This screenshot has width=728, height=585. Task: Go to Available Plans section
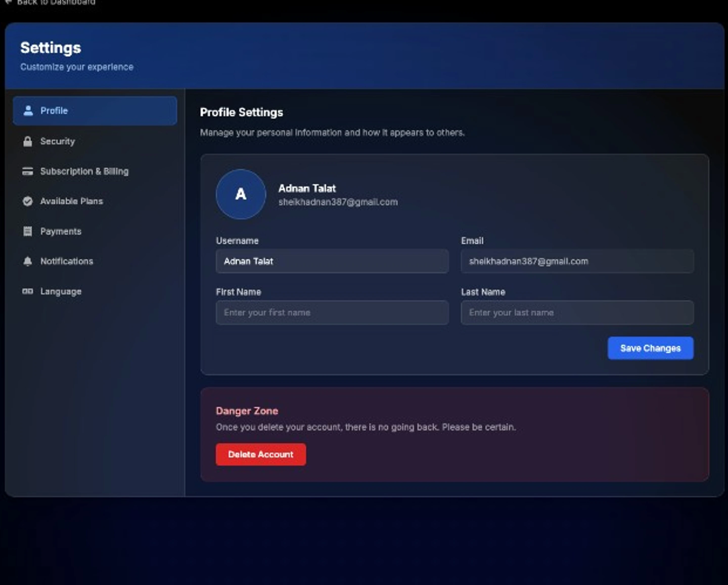95,201
